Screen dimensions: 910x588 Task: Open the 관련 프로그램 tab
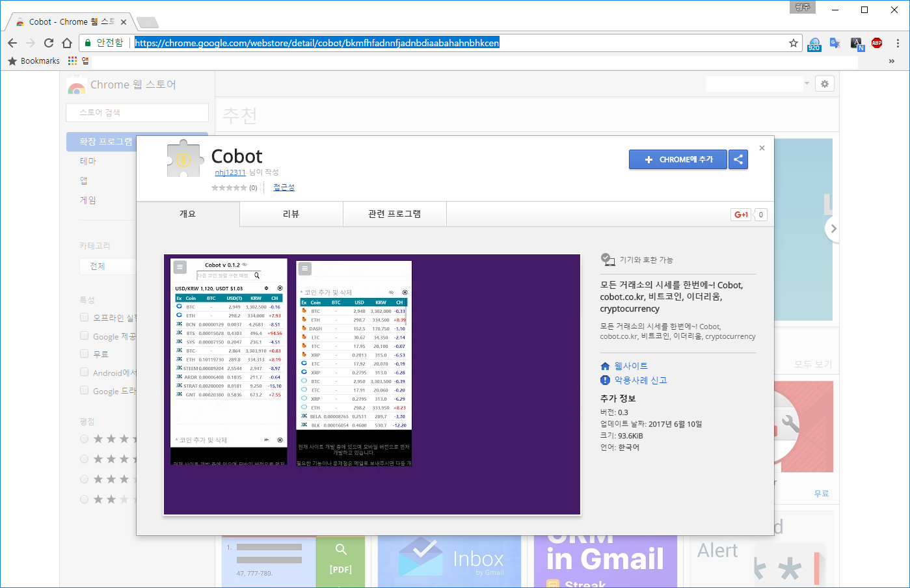point(395,214)
